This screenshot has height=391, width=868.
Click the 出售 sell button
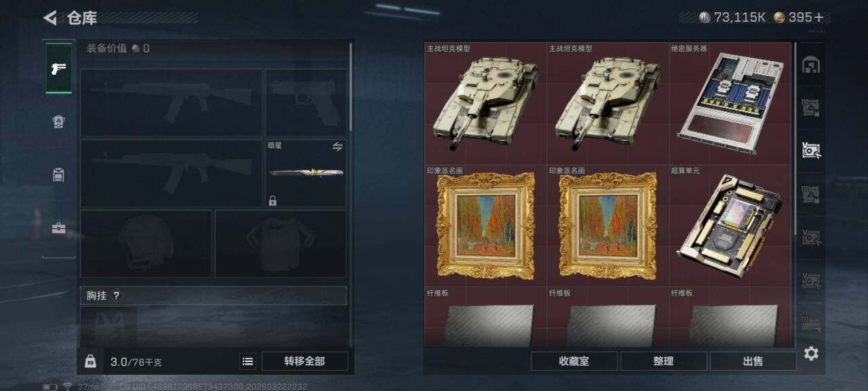pyautogui.click(x=753, y=361)
